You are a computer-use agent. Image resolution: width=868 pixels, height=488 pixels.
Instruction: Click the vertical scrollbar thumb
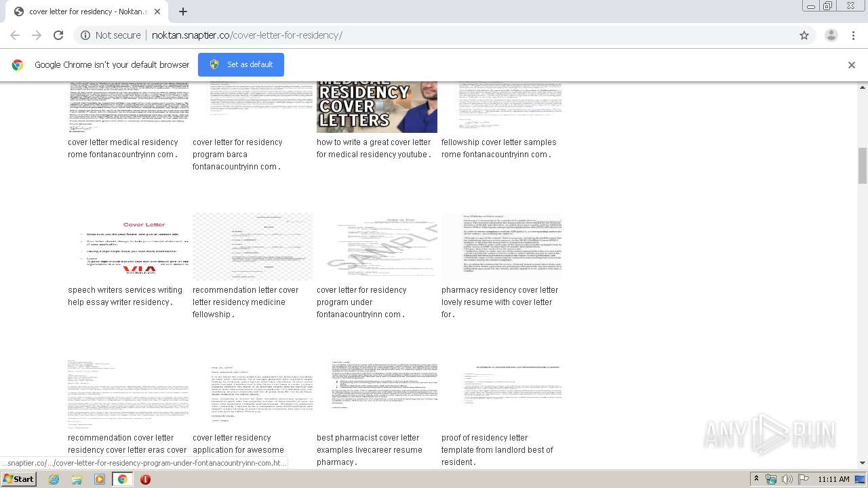tap(863, 165)
